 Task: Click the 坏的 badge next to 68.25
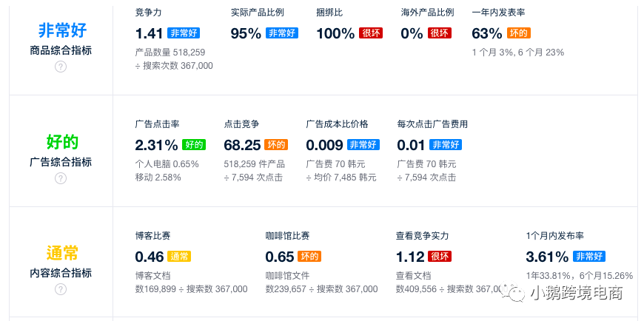276,145
